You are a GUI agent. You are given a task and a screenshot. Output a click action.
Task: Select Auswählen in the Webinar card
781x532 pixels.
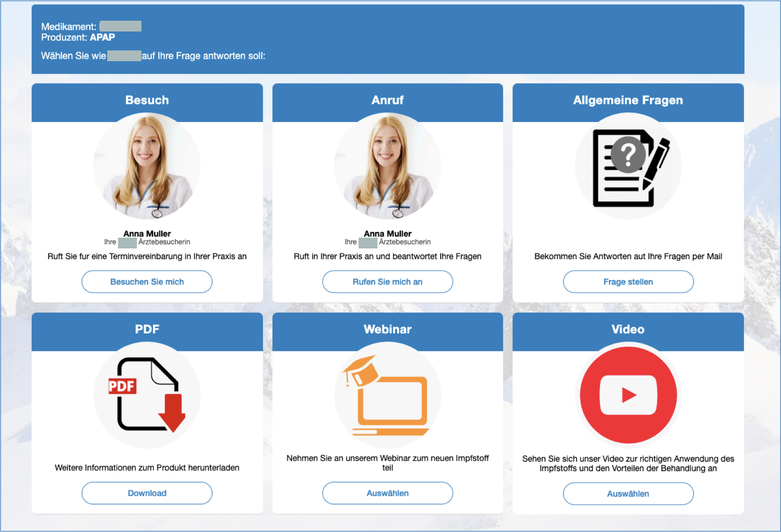click(387, 493)
